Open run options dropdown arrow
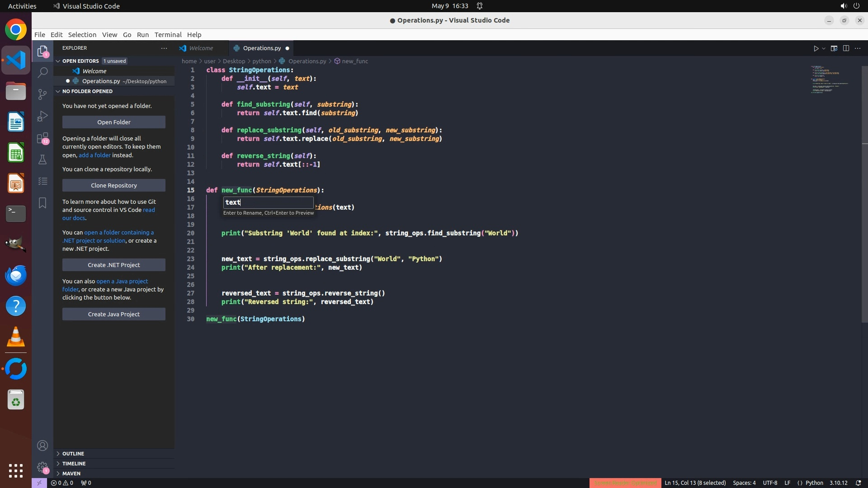Viewport: 868px width, 488px height. [x=824, y=48]
